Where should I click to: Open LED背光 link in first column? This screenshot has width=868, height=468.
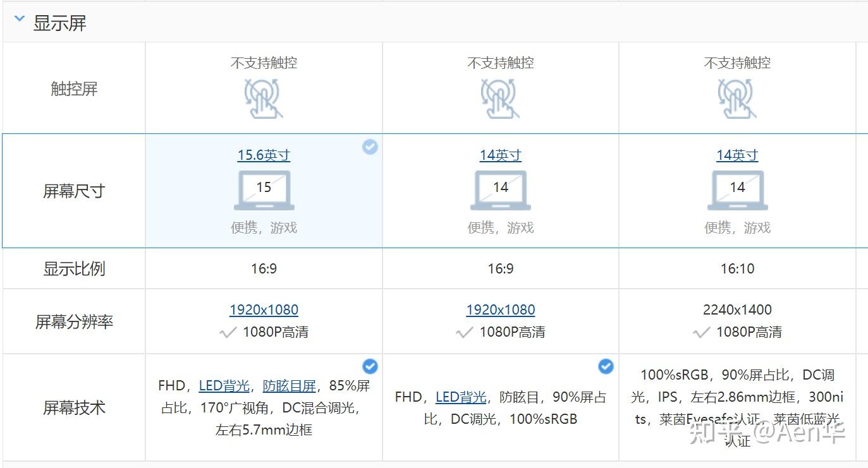pyautogui.click(x=224, y=386)
